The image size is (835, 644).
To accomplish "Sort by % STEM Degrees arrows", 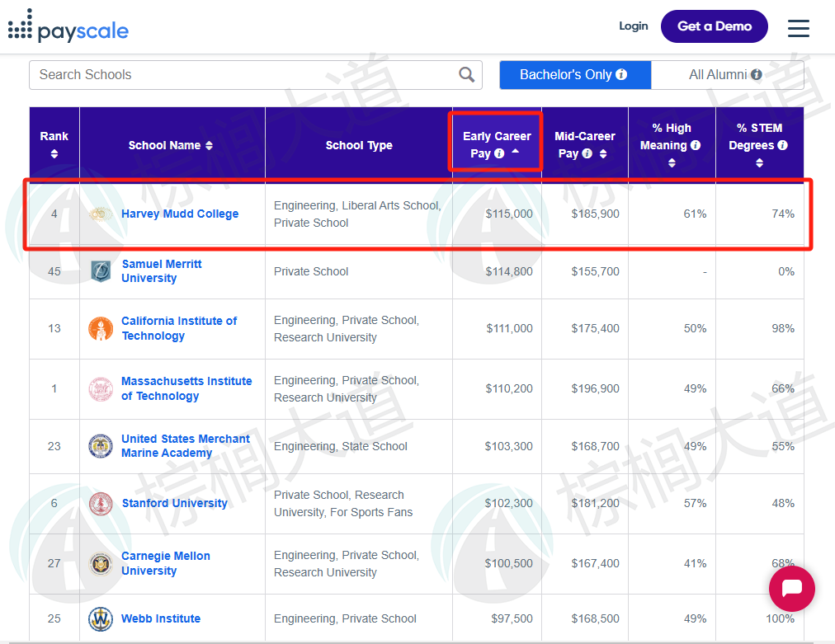I will click(759, 163).
